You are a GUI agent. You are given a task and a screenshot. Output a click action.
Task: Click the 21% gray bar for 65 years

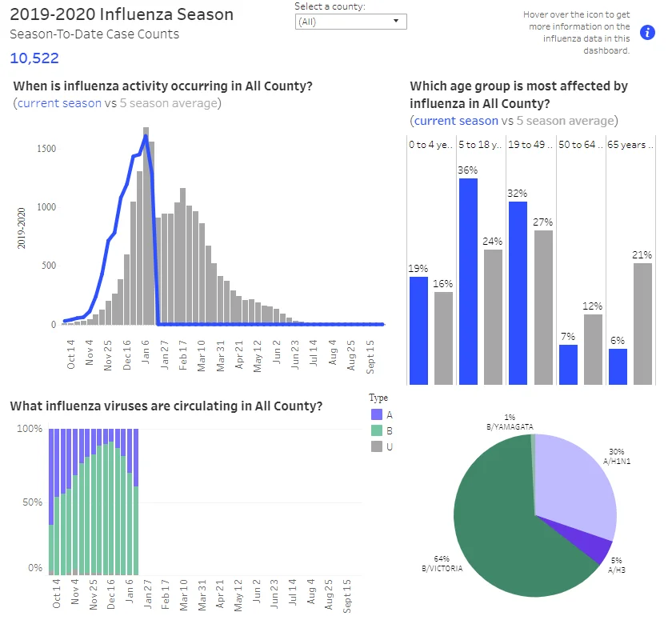[642, 323]
